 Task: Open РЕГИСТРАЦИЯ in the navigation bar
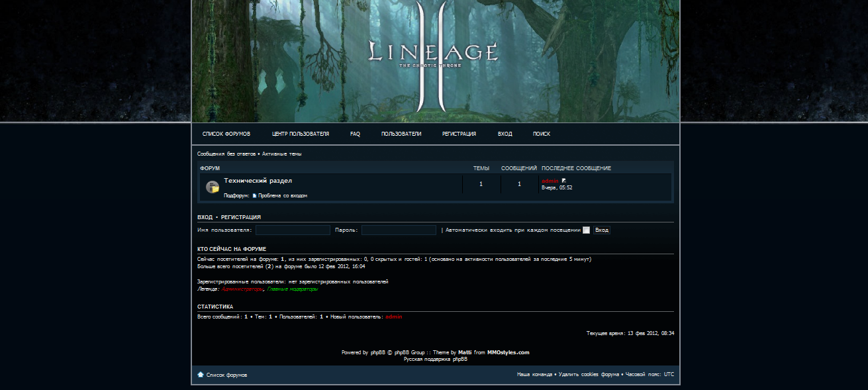(459, 134)
